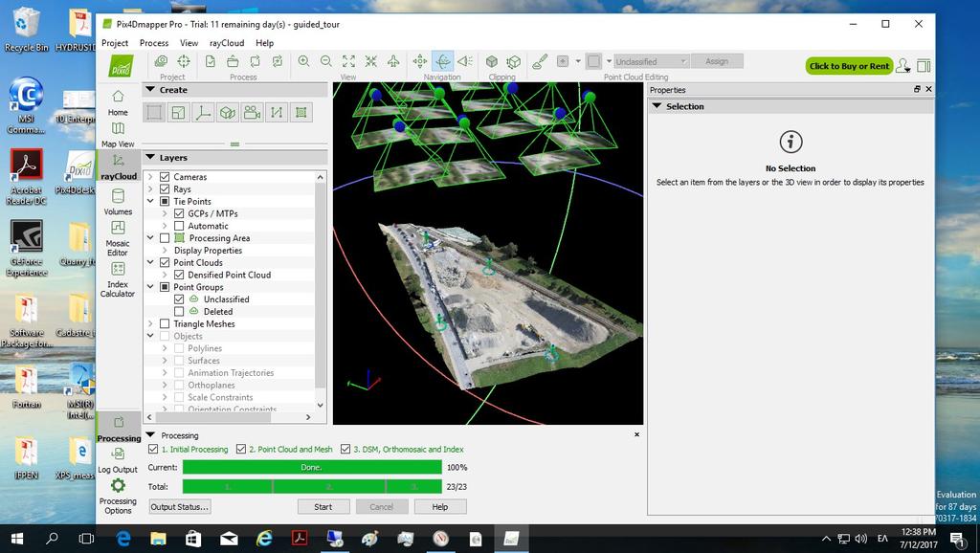
Task: Uncheck step 3. DSM, Orthomosaic and Index
Action: [x=345, y=450]
